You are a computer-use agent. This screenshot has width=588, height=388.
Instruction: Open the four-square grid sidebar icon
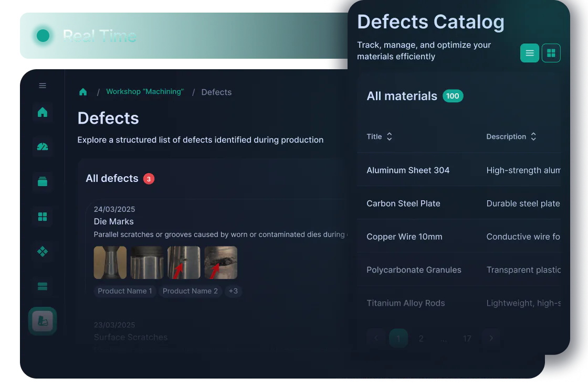click(x=43, y=217)
